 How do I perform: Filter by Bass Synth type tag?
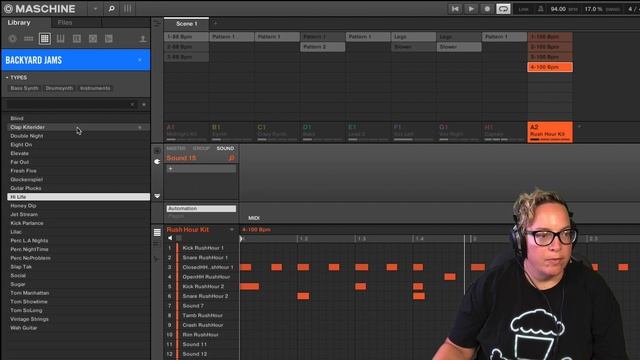click(24, 88)
